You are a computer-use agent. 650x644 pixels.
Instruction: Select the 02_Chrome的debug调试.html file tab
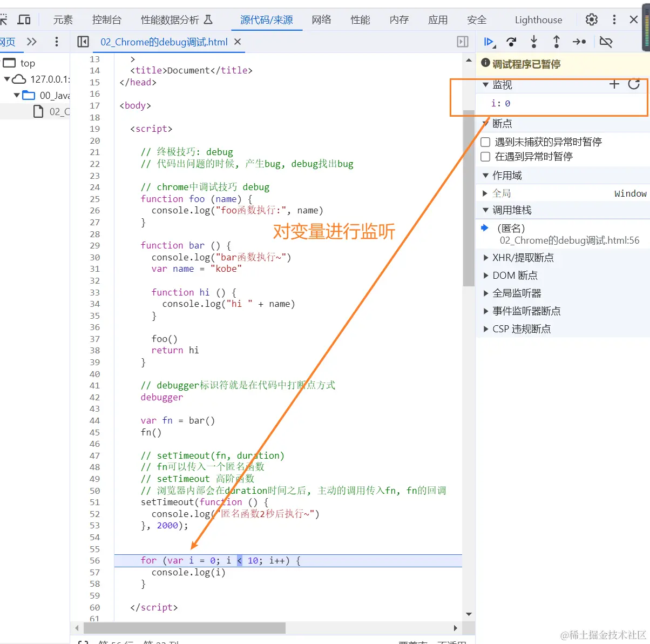[164, 42]
